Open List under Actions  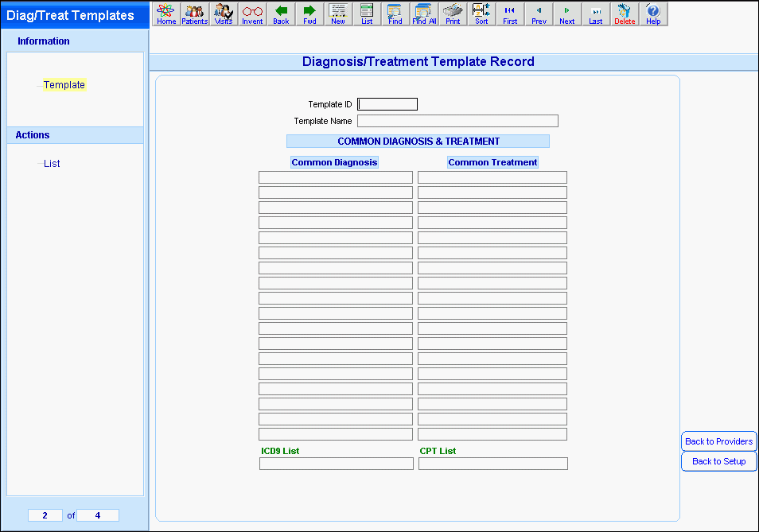pyautogui.click(x=52, y=164)
